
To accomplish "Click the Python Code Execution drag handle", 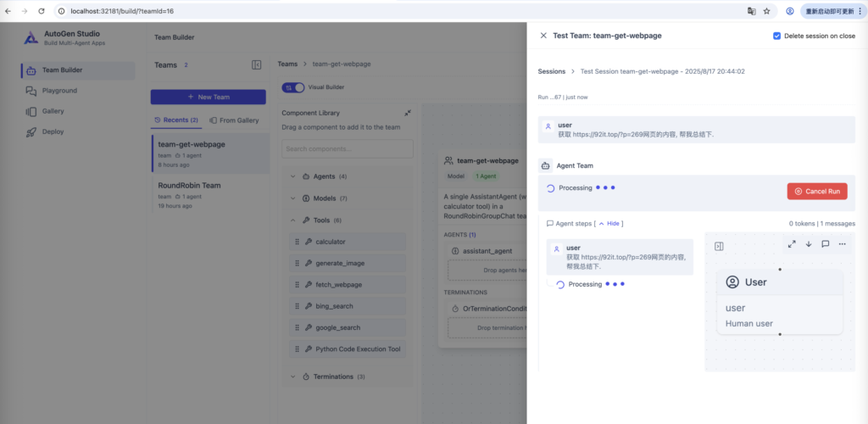I will (x=298, y=349).
